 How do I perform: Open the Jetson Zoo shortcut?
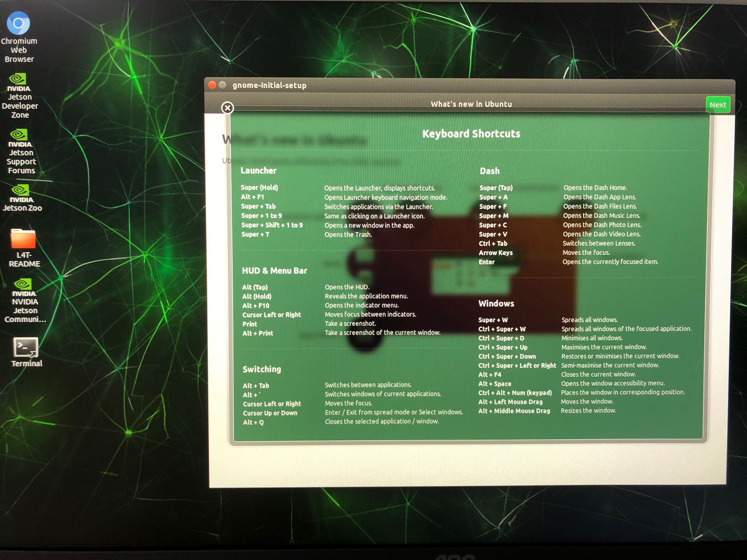coord(21,191)
